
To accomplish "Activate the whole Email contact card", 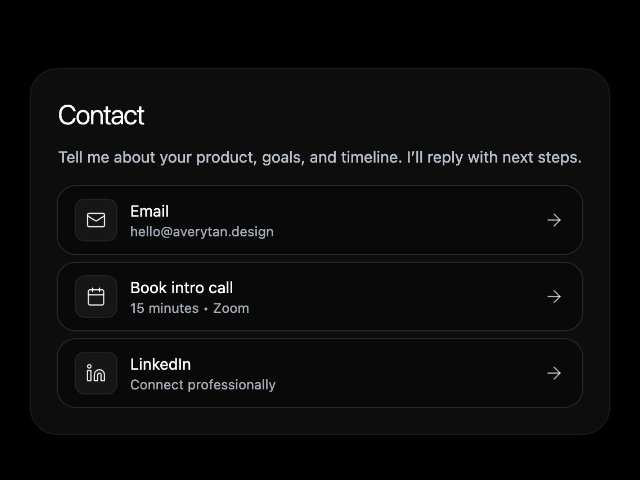I will [x=320, y=220].
